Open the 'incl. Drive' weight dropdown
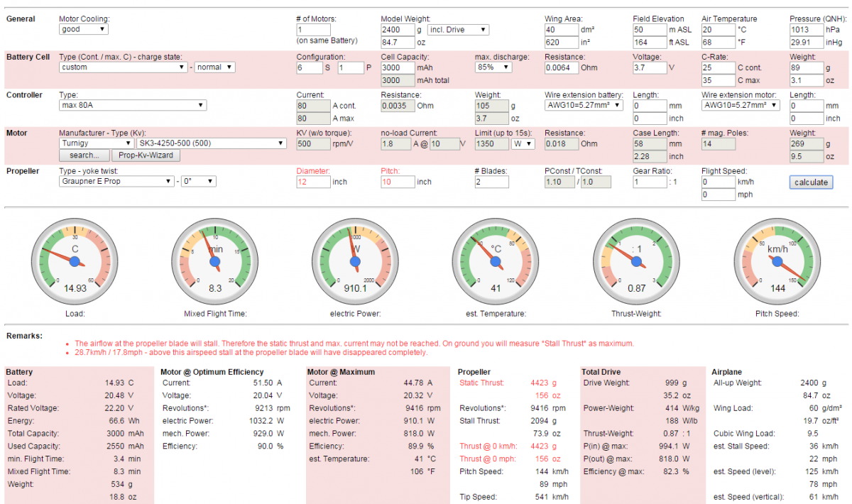Screen dimensions: 852x504 point(458,30)
